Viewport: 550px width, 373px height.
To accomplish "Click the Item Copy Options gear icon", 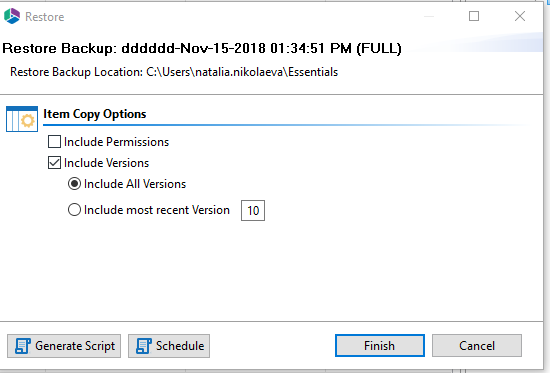I will pos(22,119).
